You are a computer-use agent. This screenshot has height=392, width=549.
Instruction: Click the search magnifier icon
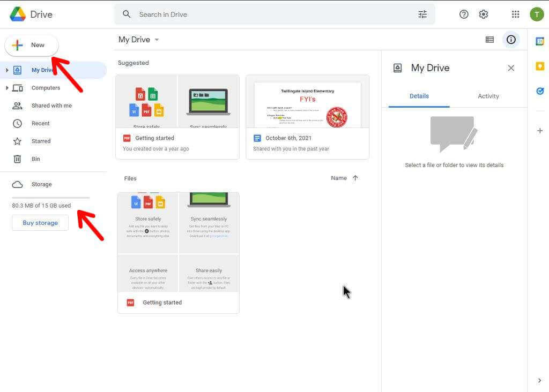pos(127,14)
